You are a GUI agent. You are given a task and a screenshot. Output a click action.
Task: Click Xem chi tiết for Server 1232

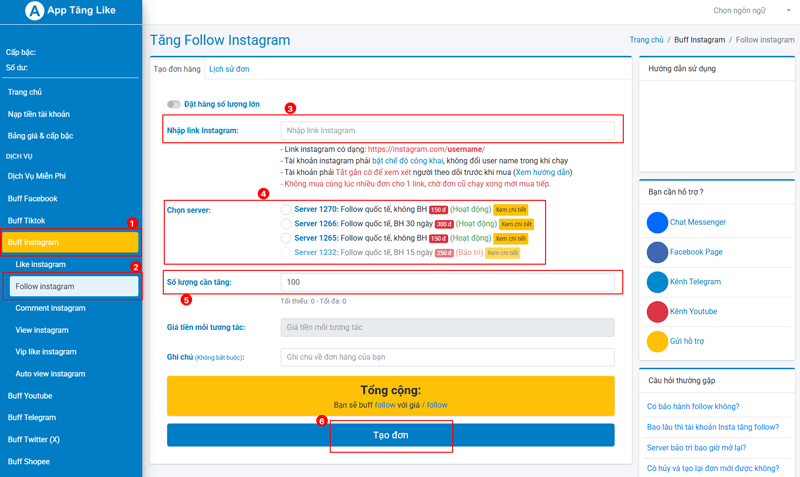click(503, 253)
